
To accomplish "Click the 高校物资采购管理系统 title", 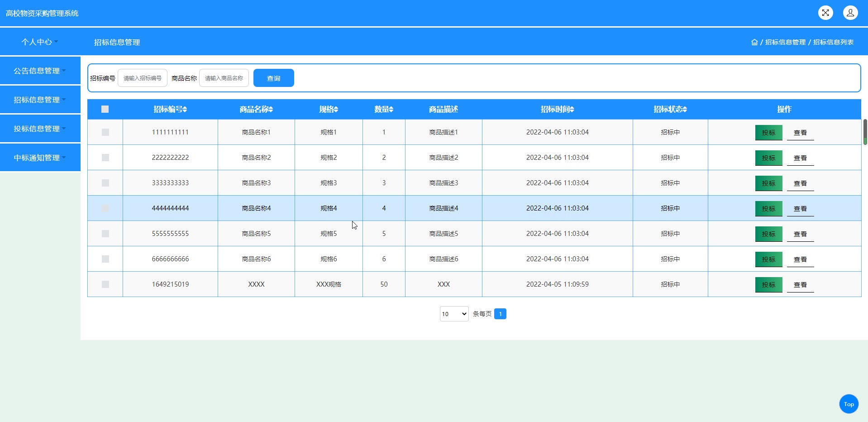I will 42,13.
